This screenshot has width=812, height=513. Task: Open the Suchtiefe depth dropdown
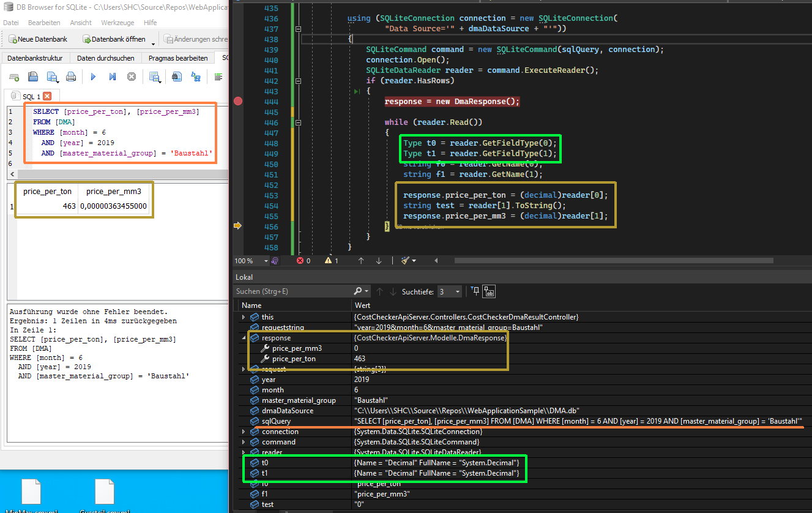click(450, 291)
